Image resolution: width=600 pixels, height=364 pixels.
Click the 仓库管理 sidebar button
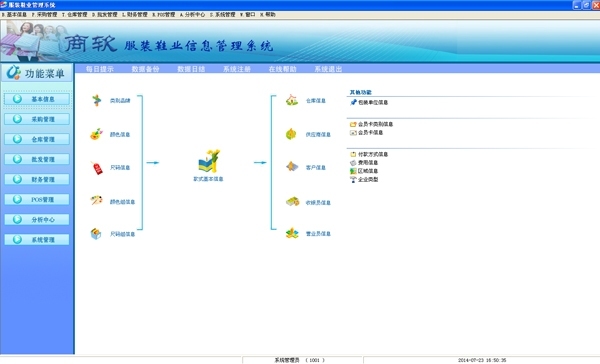point(37,139)
